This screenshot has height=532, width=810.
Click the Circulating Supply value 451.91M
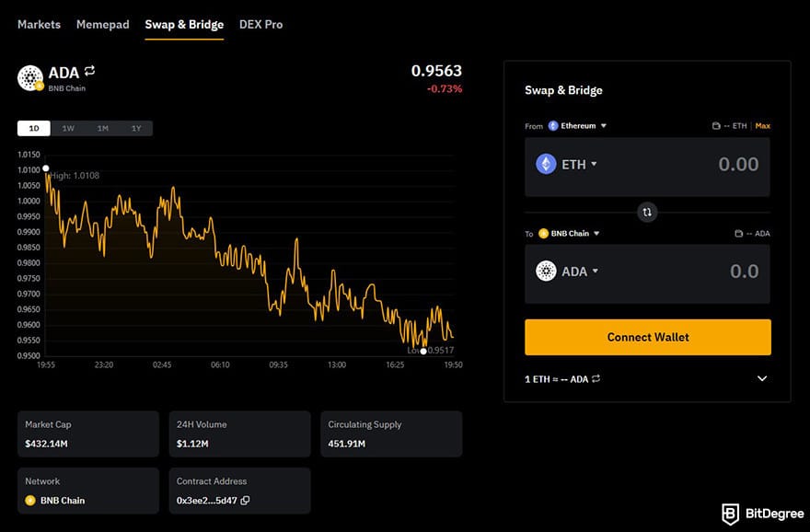click(346, 443)
